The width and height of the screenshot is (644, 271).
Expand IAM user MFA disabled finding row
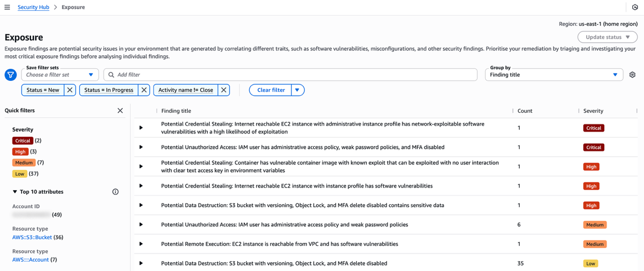pos(141,147)
